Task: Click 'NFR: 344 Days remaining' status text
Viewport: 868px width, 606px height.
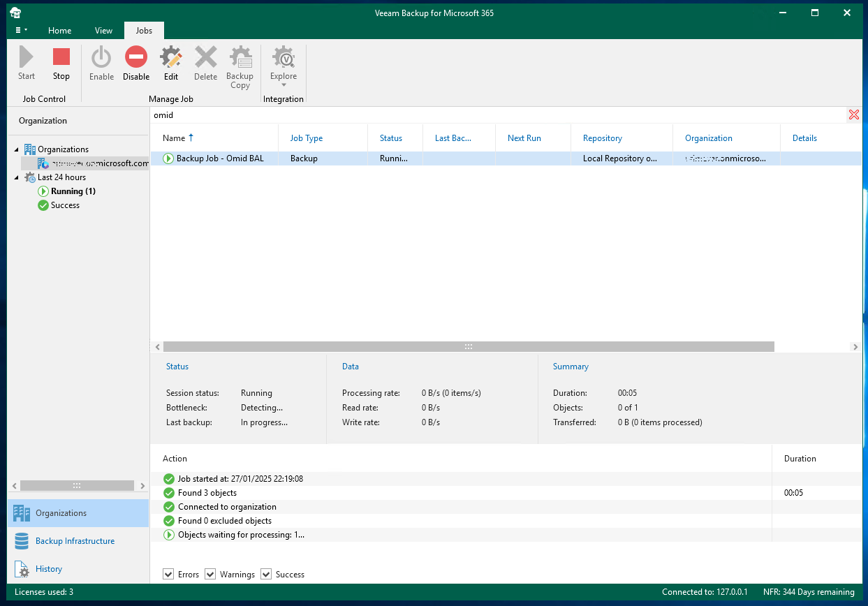Action: [809, 592]
